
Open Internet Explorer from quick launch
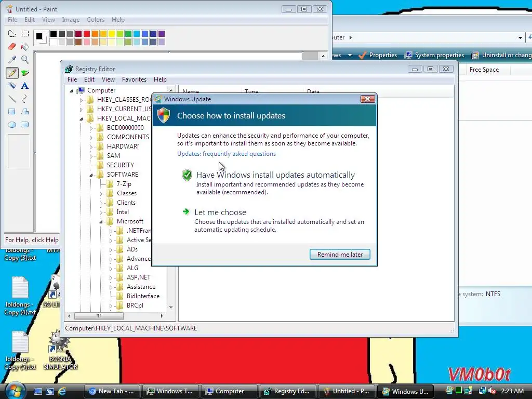pyautogui.click(x=62, y=391)
